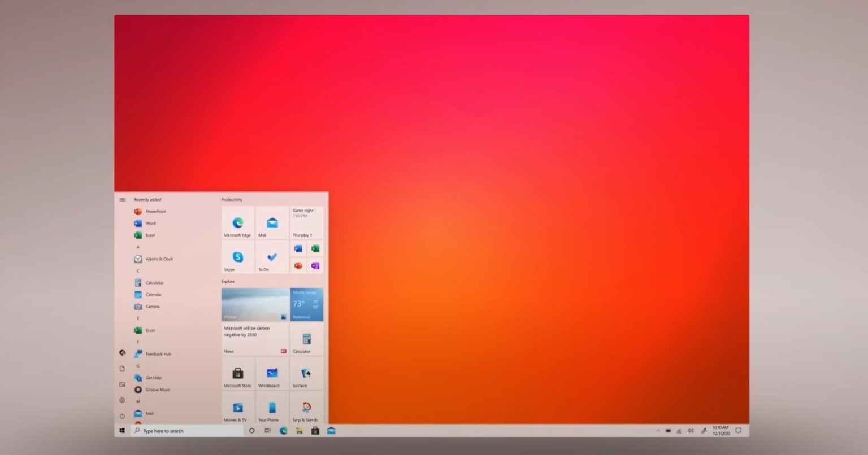Play Solitaire via its tile
Image resolution: width=868 pixels, height=455 pixels.
306,374
